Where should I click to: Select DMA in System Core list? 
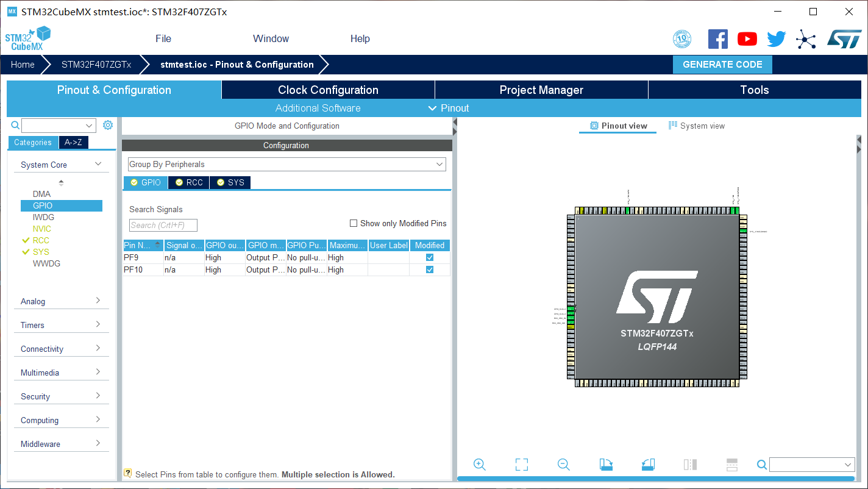(42, 194)
